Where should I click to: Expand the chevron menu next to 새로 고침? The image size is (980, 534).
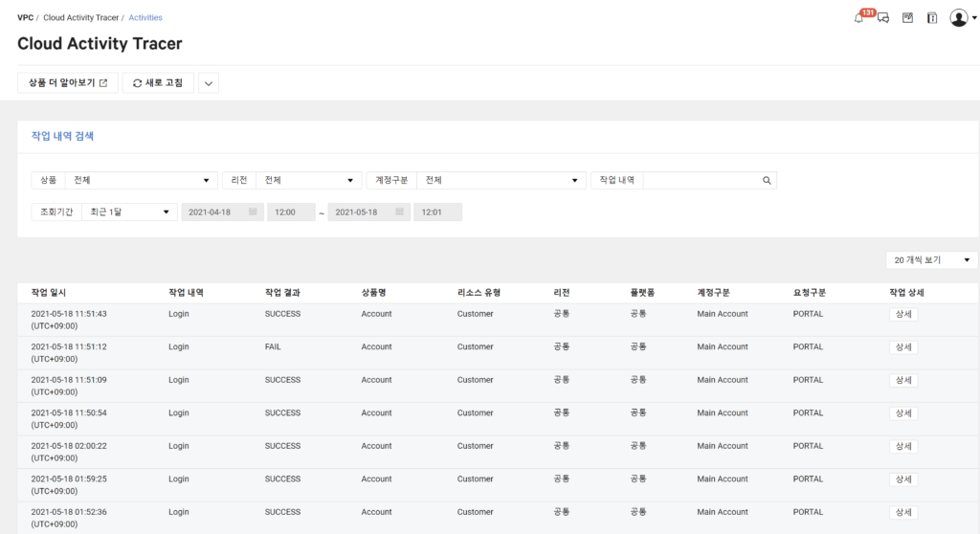(209, 83)
